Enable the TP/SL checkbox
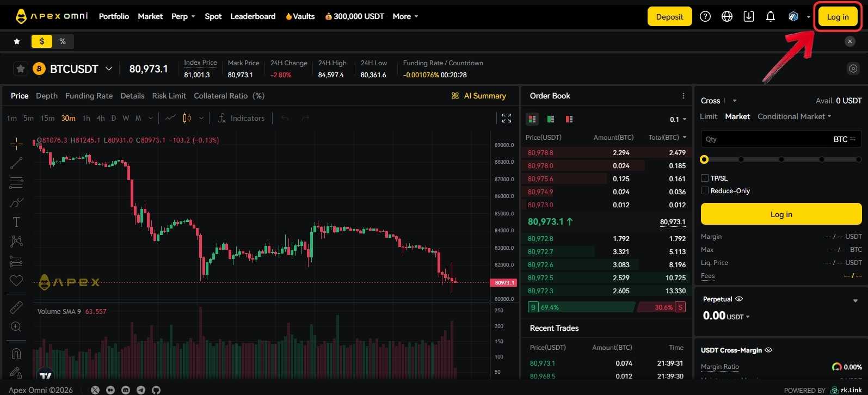The width and height of the screenshot is (868, 395). click(705, 178)
